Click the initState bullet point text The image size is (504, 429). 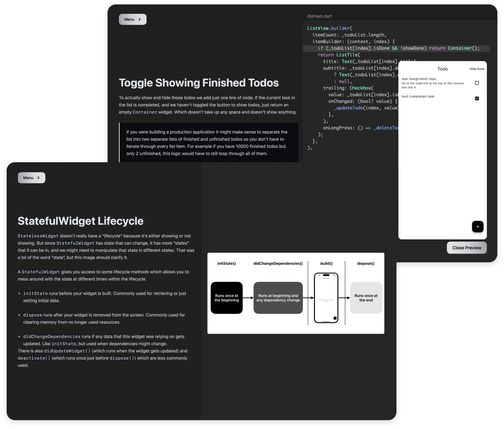tap(105, 297)
